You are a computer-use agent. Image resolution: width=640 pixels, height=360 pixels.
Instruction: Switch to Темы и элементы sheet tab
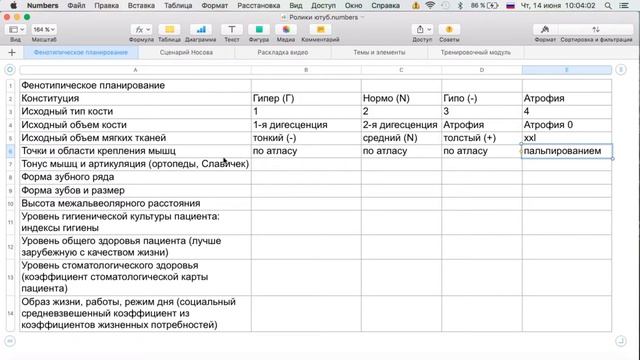pos(379,52)
